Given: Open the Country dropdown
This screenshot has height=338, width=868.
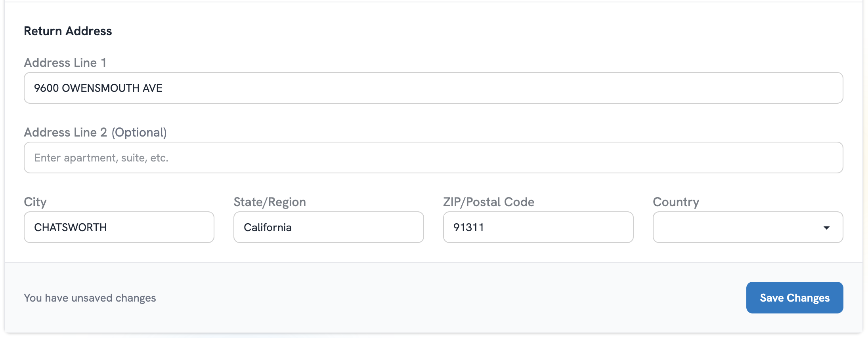Looking at the screenshot, I should click(747, 227).
